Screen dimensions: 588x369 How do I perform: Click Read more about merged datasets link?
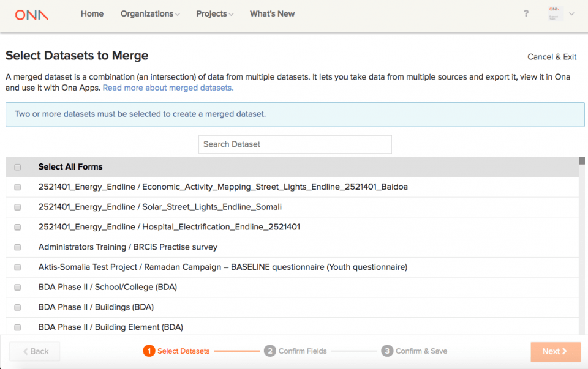pyautogui.click(x=167, y=88)
